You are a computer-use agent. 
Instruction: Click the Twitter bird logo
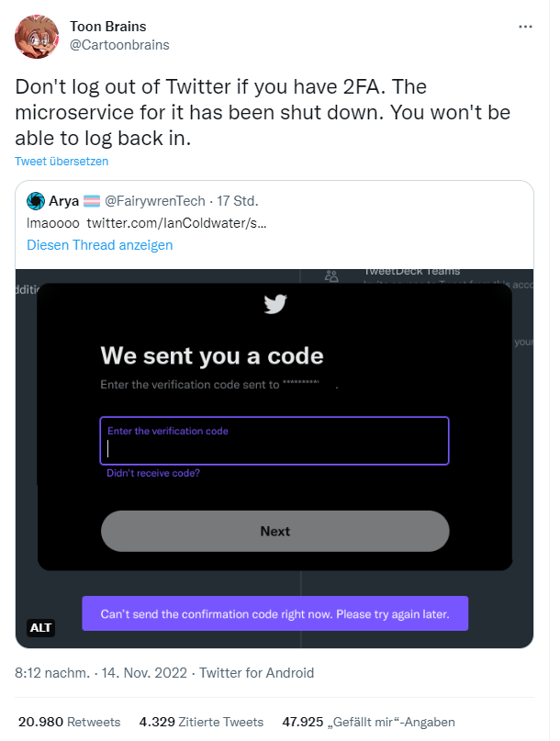(275, 304)
